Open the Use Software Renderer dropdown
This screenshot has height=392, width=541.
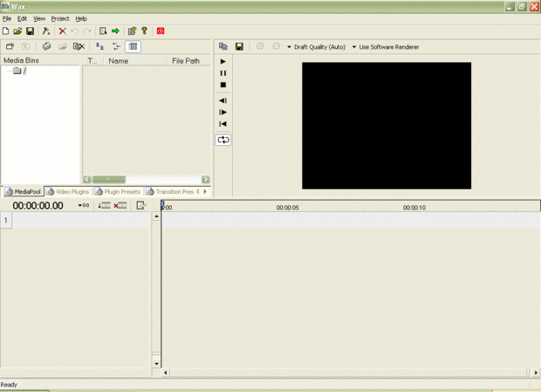click(x=386, y=47)
